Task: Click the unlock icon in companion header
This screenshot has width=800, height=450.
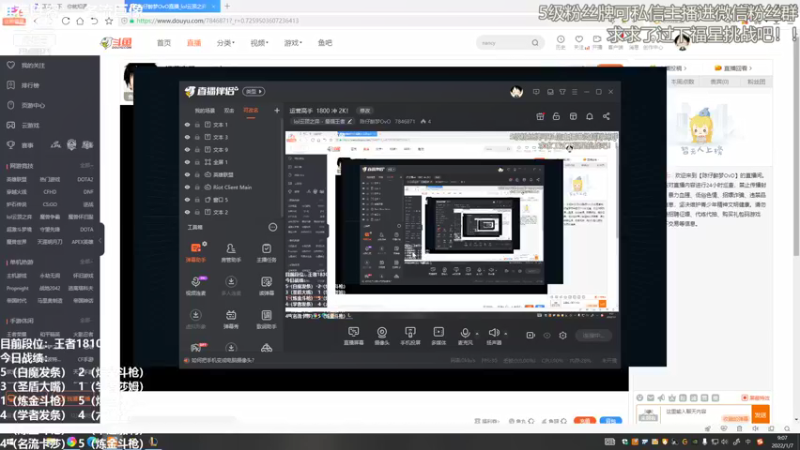Action: pyautogui.click(x=556, y=116)
